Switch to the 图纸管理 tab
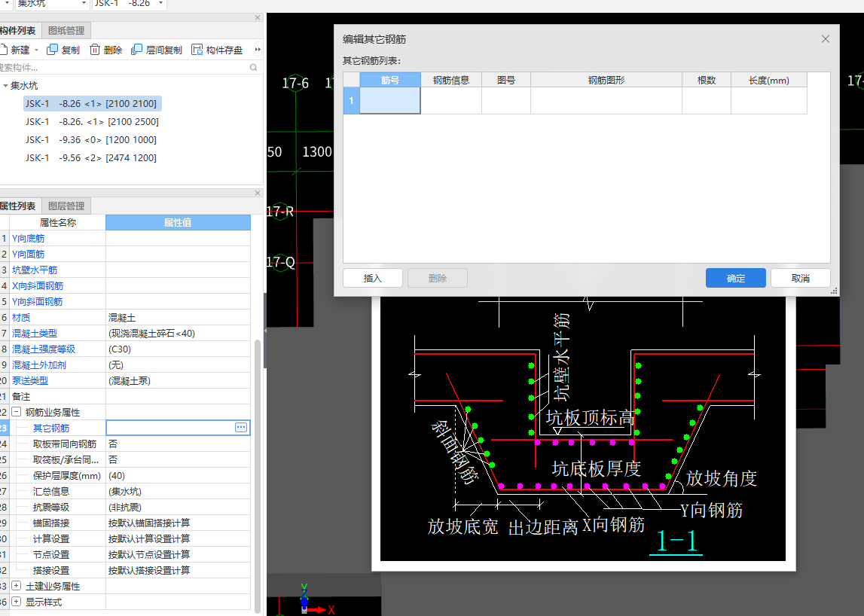Image resolution: width=864 pixels, height=616 pixels. tap(66, 30)
